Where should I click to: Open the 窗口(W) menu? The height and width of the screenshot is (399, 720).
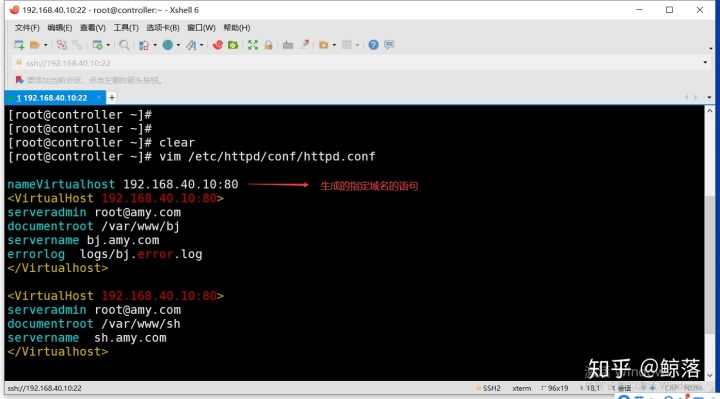[x=201, y=28]
